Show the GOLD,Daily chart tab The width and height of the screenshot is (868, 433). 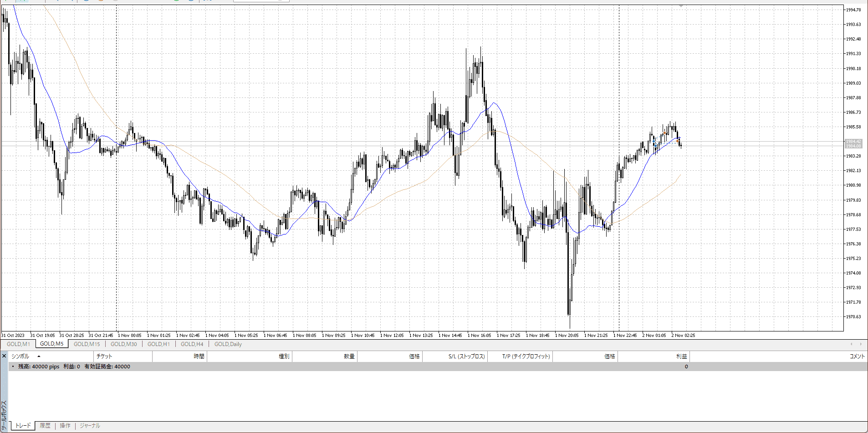(x=228, y=344)
